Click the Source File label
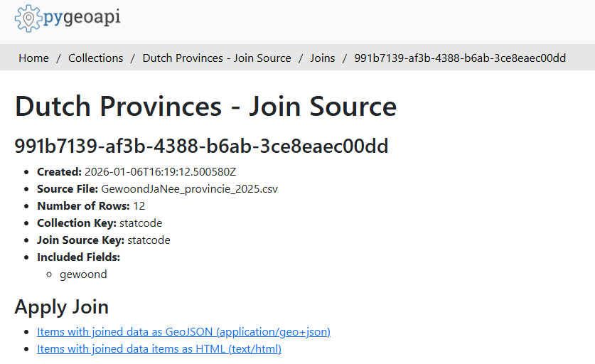This screenshot has width=595, height=364. click(68, 189)
